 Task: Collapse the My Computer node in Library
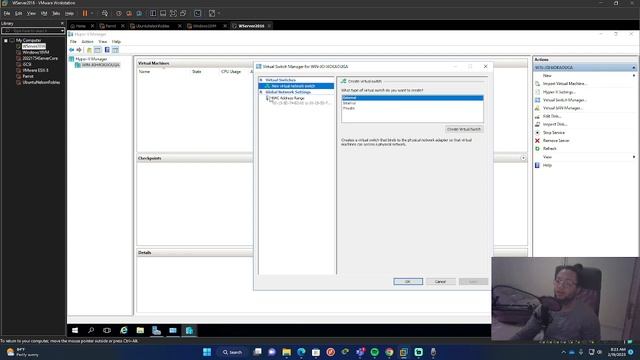(x=6, y=40)
